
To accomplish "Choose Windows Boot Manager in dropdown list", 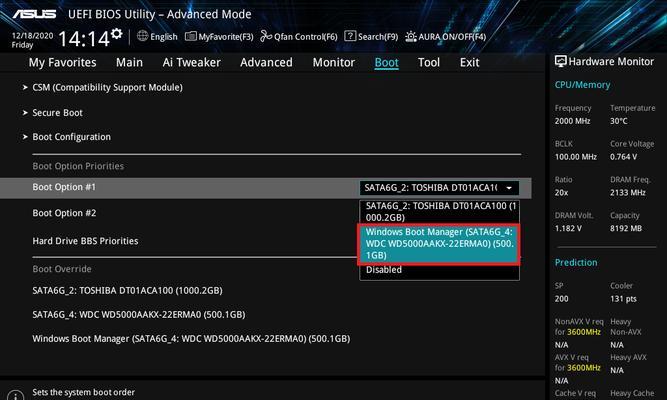I will point(439,244).
